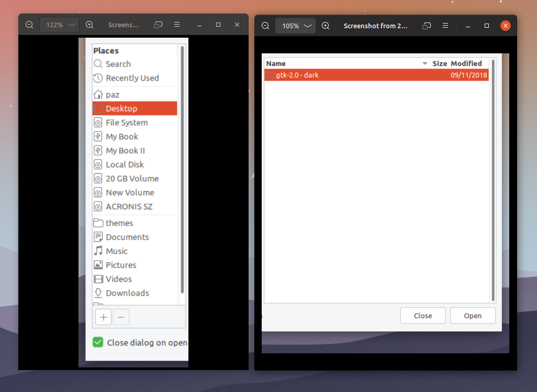Select the Music places icon

(x=99, y=251)
